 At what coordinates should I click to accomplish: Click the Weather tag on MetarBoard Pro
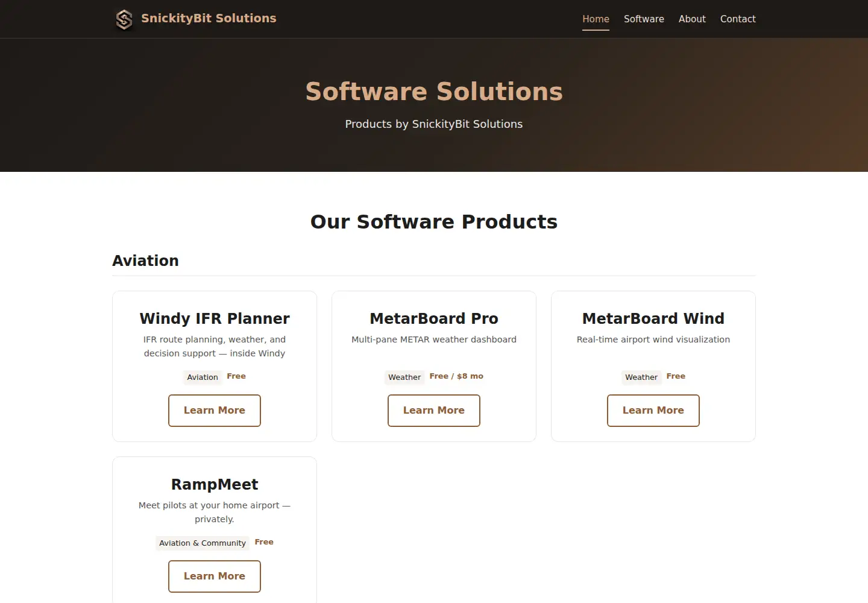pyautogui.click(x=404, y=377)
